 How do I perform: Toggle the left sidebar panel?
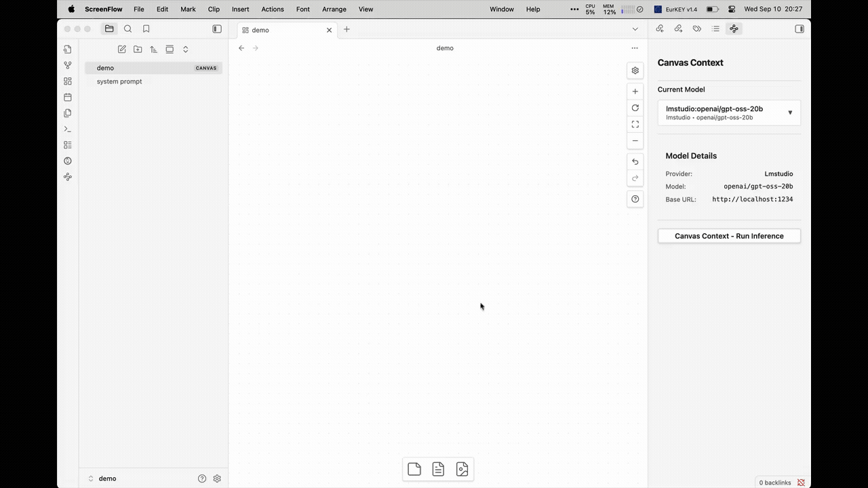click(217, 28)
